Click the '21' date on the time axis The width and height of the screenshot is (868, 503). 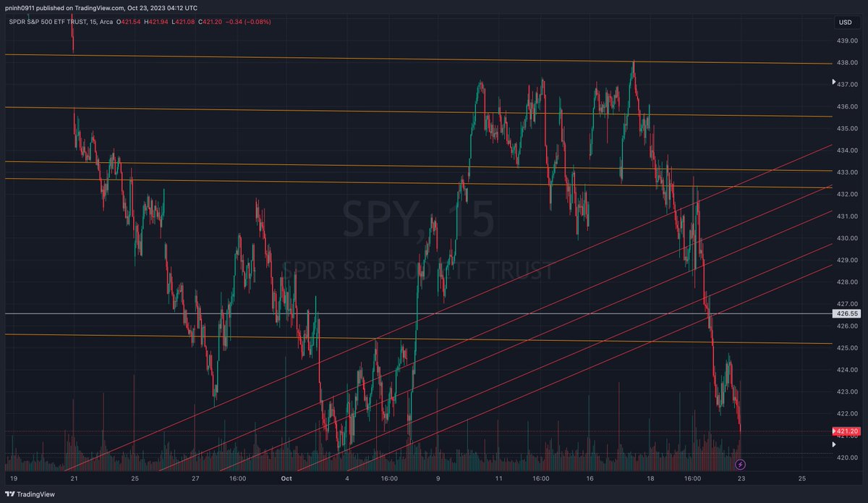pyautogui.click(x=73, y=478)
